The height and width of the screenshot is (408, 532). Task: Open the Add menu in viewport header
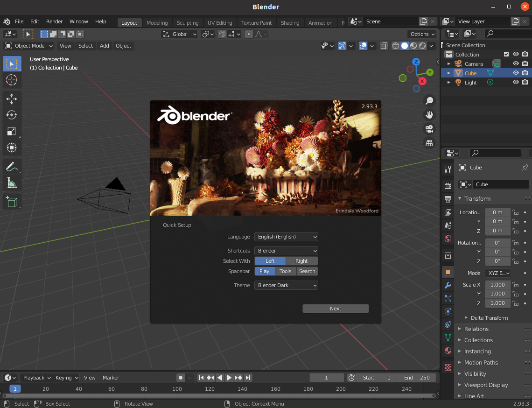coord(104,46)
